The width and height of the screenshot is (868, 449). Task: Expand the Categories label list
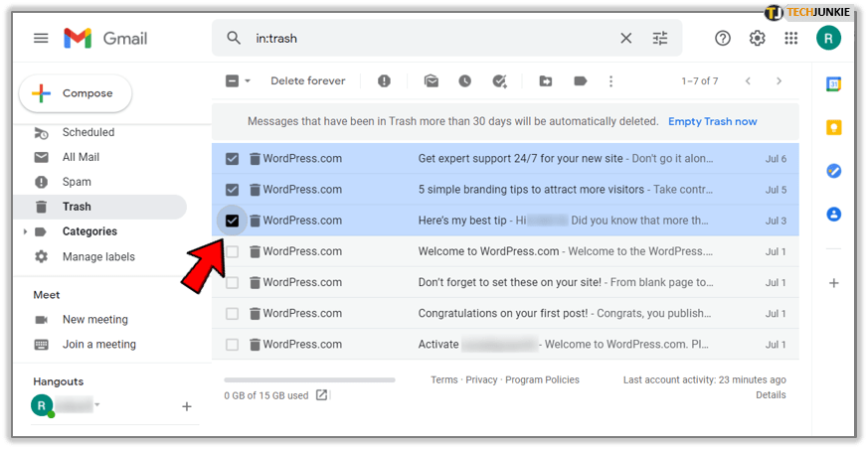(x=25, y=232)
